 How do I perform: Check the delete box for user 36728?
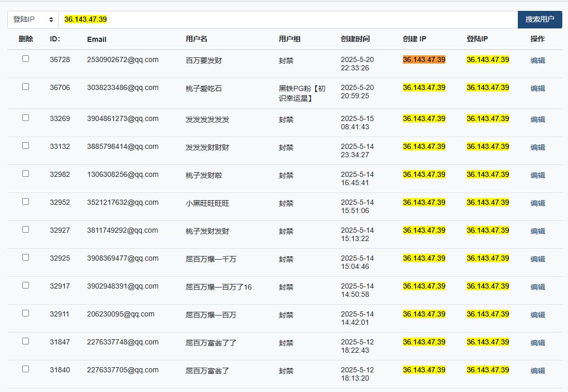click(x=25, y=58)
